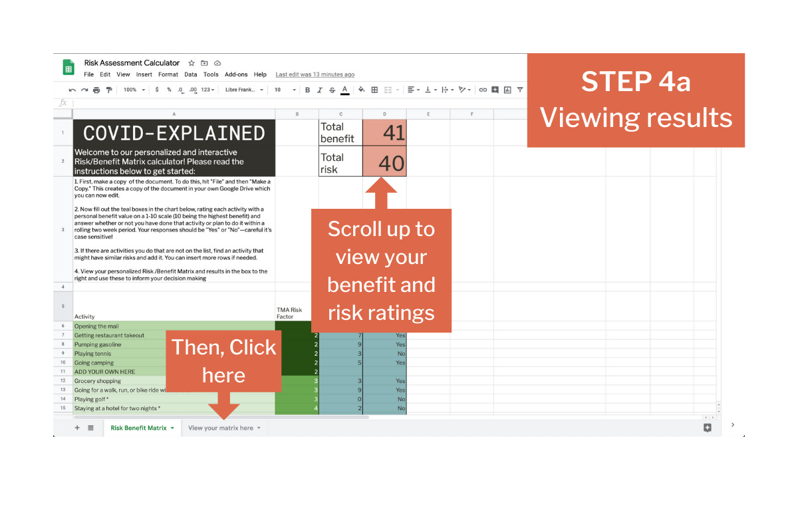The width and height of the screenshot is (798, 532).
Task: Star the Risk Assessment Calculator document
Action: [x=192, y=63]
